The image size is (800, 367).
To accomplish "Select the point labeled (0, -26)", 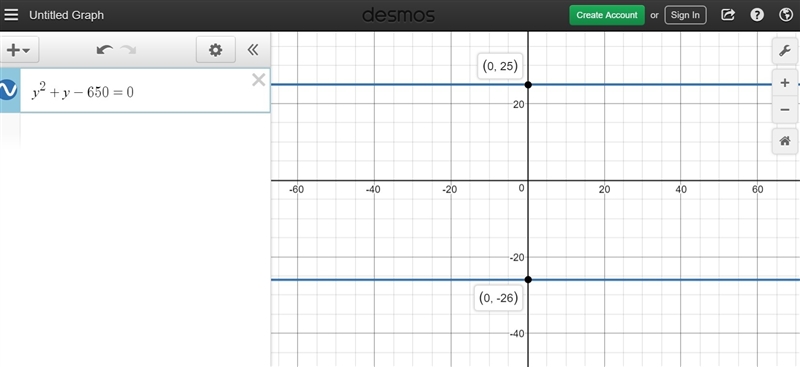I will 528,279.
